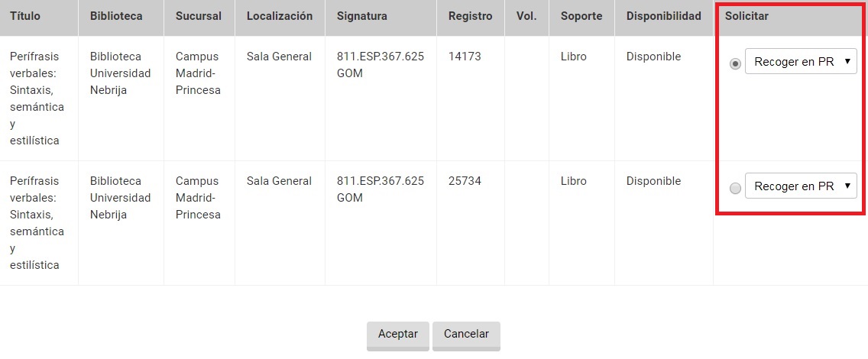Screen dimensions: 868x359
Task: Click the Vol. column header
Action: pos(526,16)
